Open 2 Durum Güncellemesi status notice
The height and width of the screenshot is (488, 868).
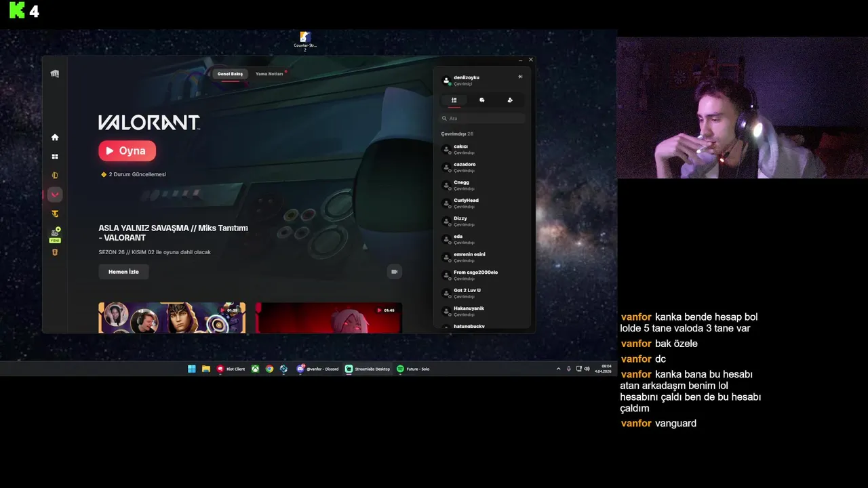133,174
